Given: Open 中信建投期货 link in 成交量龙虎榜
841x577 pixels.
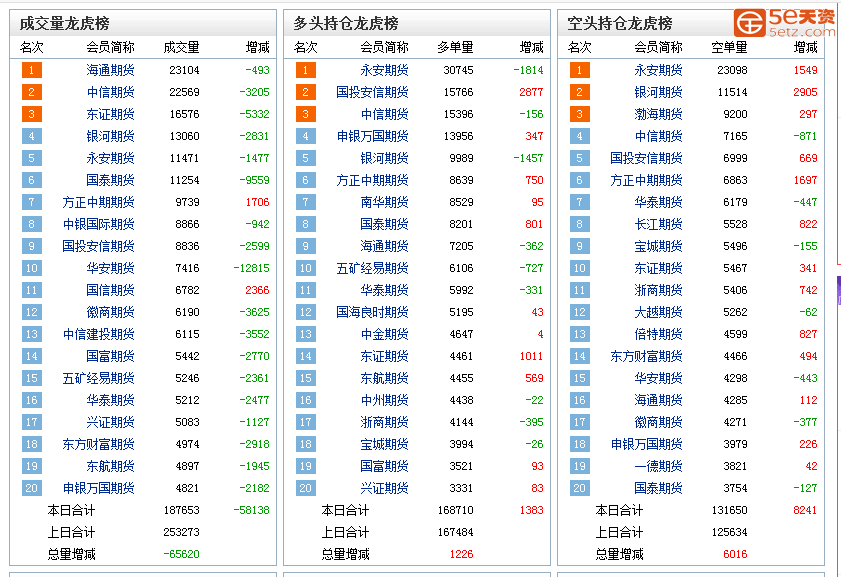Looking at the screenshot, I should (98, 334).
